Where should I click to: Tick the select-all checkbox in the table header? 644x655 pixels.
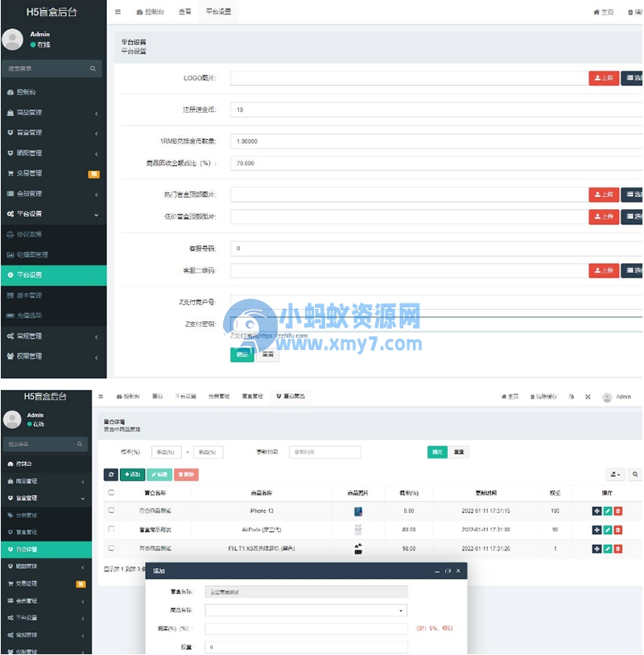[111, 492]
